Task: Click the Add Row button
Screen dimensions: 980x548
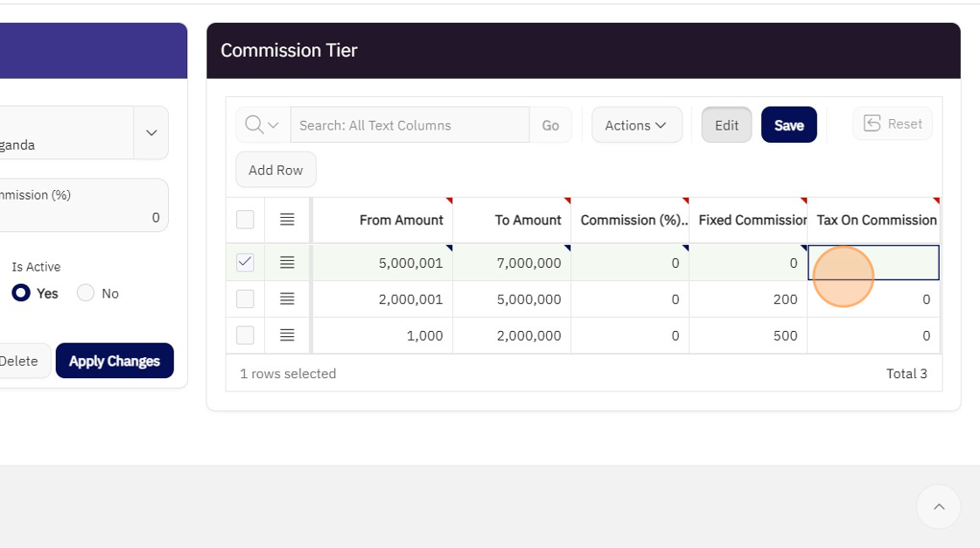Action: coord(276,170)
